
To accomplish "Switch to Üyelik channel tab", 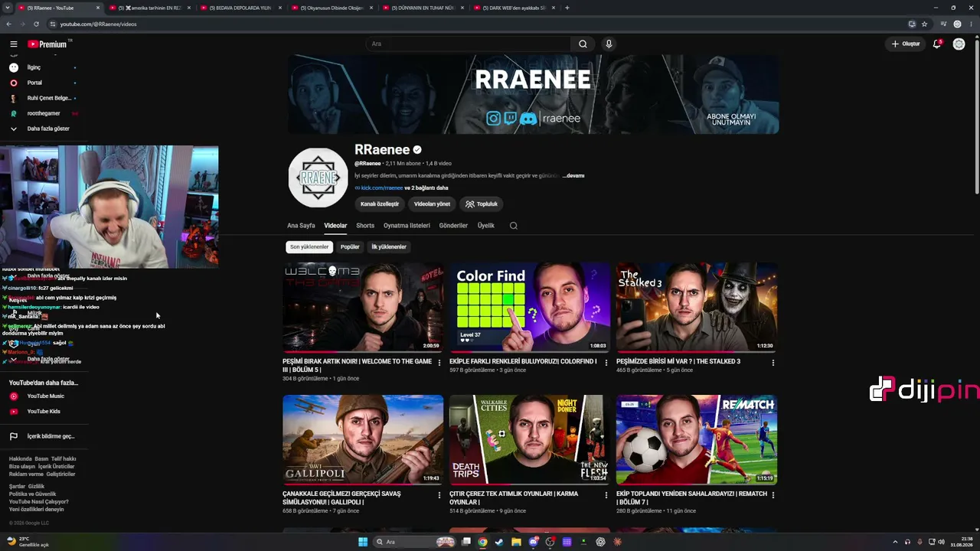I will (x=486, y=226).
